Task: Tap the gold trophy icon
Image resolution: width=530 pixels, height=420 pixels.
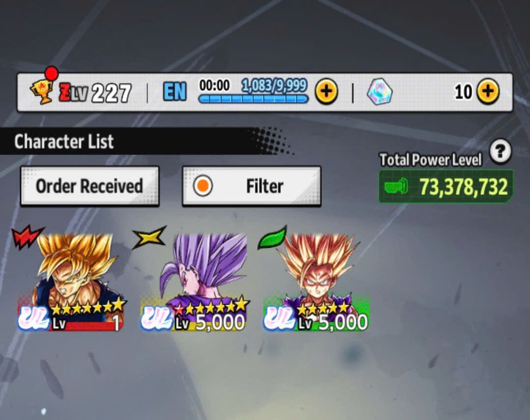Action: coord(42,91)
